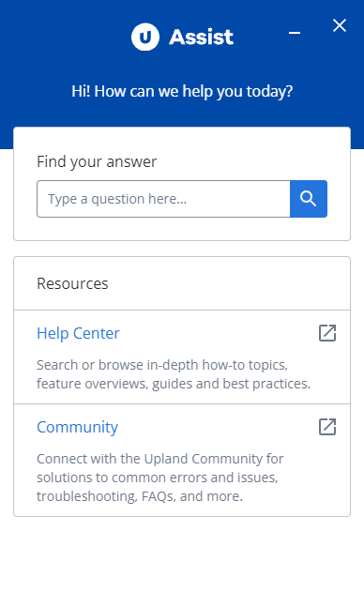Click the 'Find your answer' heading
Image resolution: width=364 pixels, height=607 pixels.
coord(97,161)
